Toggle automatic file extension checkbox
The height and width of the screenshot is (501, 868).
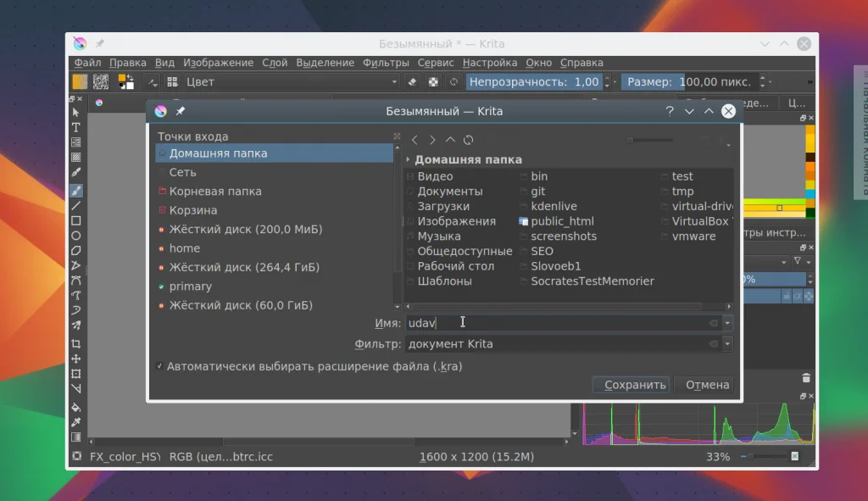(160, 366)
